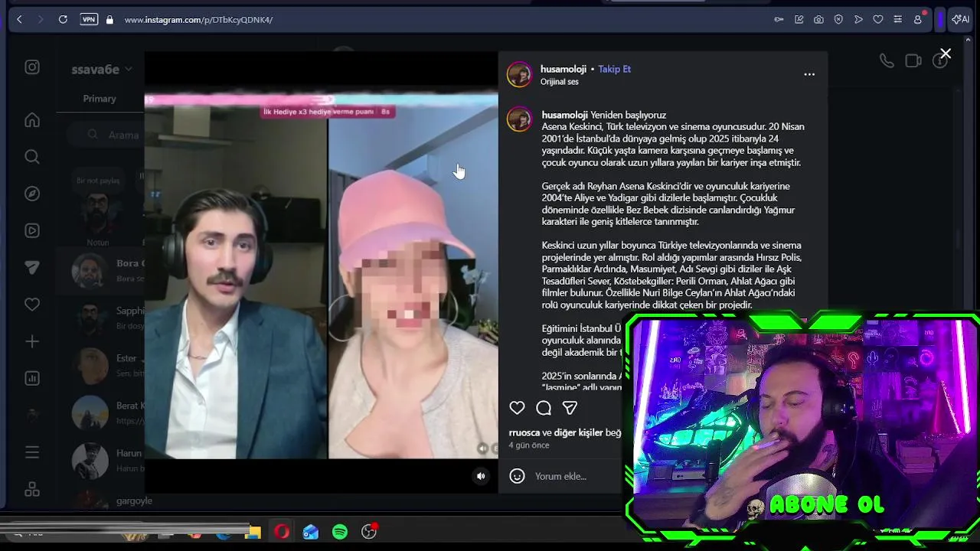The height and width of the screenshot is (551, 980).
Task: Open the Opera AI assistant button
Action: pyautogui.click(x=960, y=19)
